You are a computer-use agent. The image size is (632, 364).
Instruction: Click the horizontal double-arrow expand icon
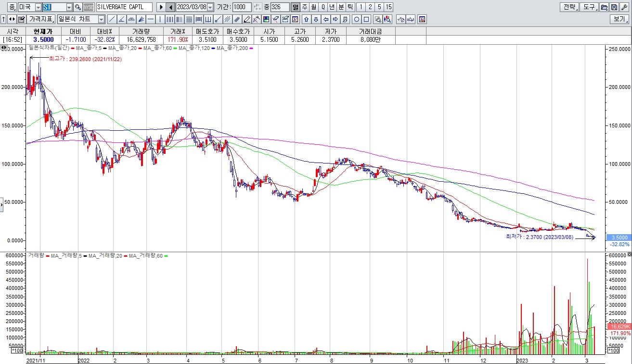point(12,19)
